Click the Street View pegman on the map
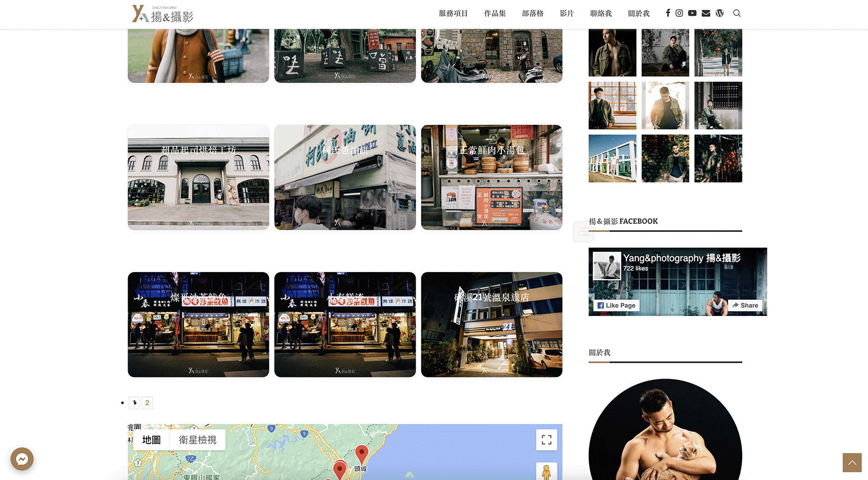The width and height of the screenshot is (868, 480). click(546, 471)
